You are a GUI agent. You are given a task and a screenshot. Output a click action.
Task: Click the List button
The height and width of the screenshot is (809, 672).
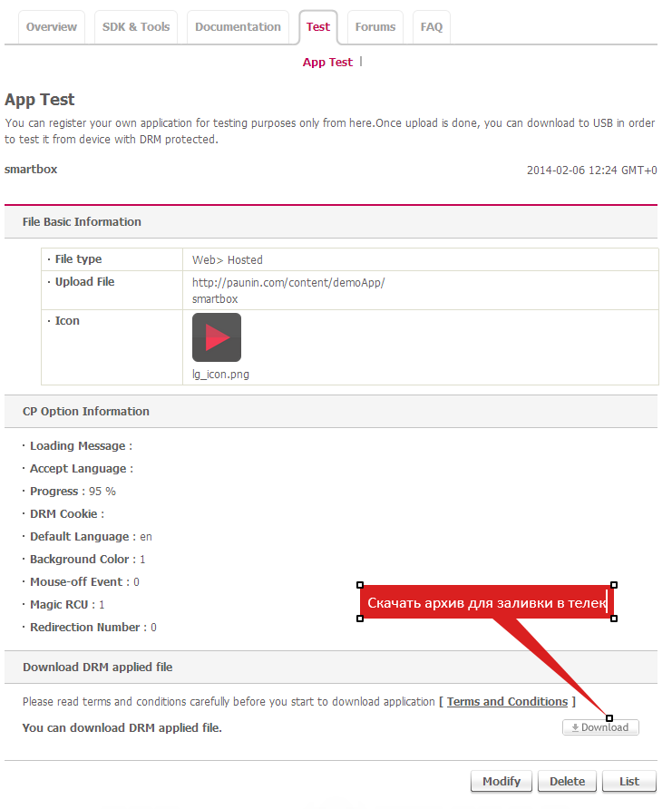[629, 781]
